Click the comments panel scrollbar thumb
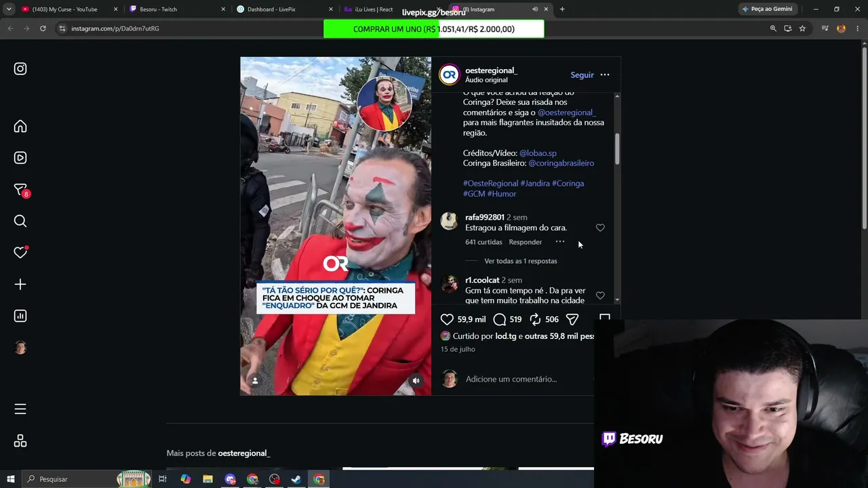The width and height of the screenshot is (868, 488). tap(617, 148)
